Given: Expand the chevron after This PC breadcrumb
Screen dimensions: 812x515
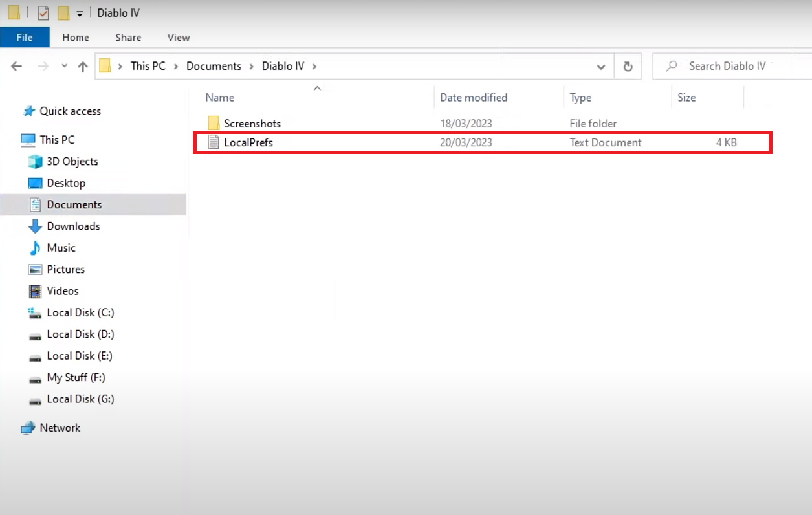Looking at the screenshot, I should [x=176, y=66].
